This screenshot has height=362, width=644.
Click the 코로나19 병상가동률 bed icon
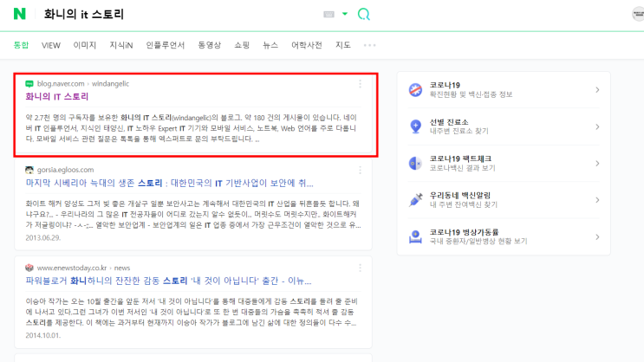point(415,236)
